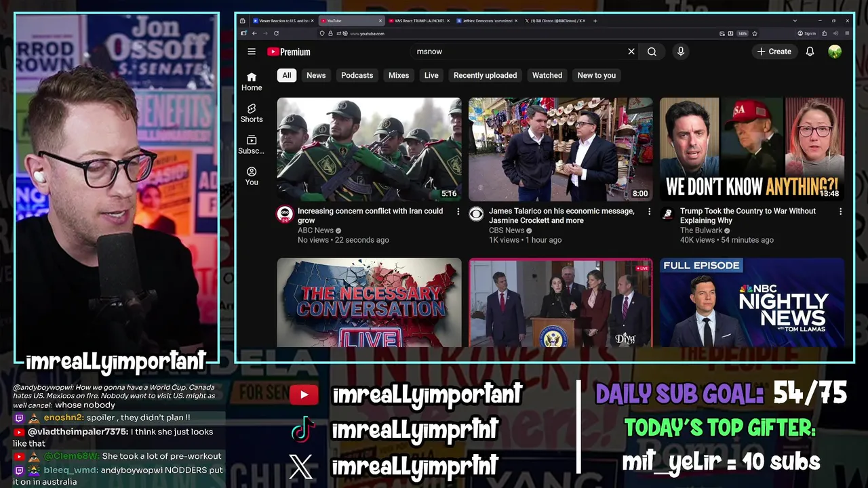Image resolution: width=868 pixels, height=488 pixels.
Task: Select the Recently uploaded filter chip
Action: pyautogui.click(x=486, y=75)
